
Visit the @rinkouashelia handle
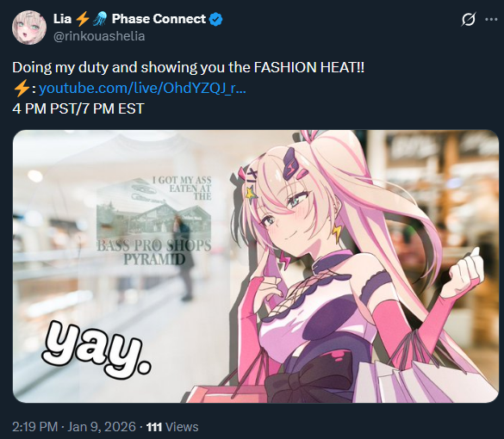coord(99,36)
